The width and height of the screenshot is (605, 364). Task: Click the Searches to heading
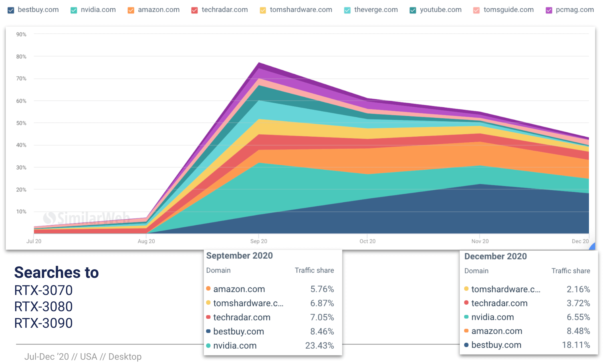click(x=57, y=272)
